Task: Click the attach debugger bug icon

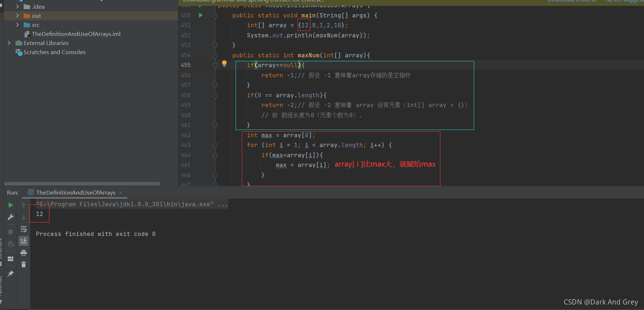Action: 11,244
